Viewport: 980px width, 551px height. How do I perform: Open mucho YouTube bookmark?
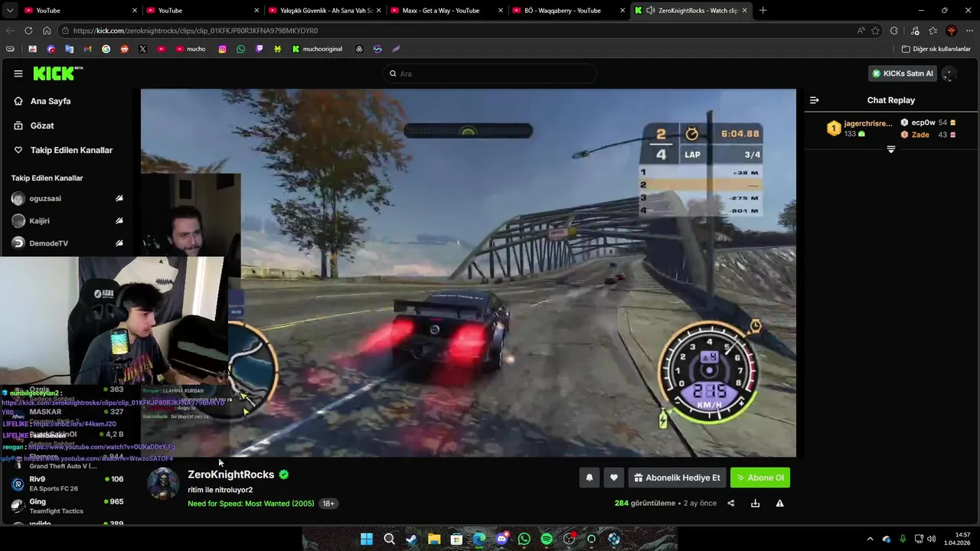coord(190,49)
